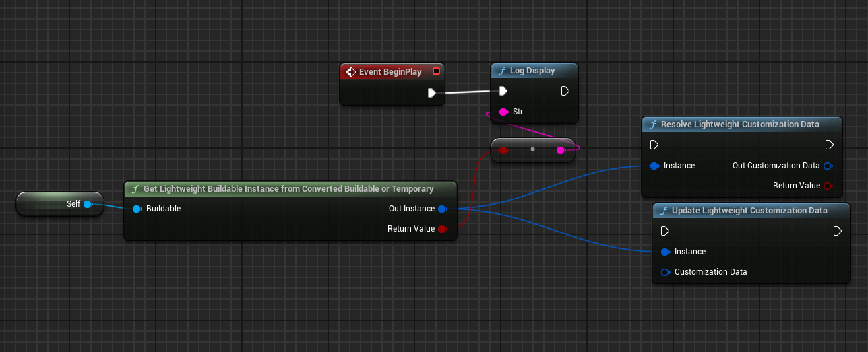Click function icon on Log Display node
The image size is (868, 352).
point(501,71)
